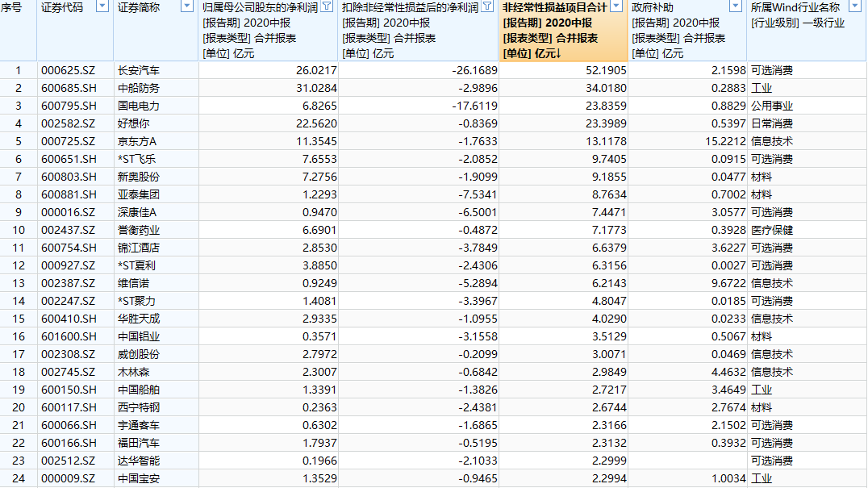Open the 证券简称 column filter dropdown
This screenshot has width=868, height=488.
tap(187, 6)
